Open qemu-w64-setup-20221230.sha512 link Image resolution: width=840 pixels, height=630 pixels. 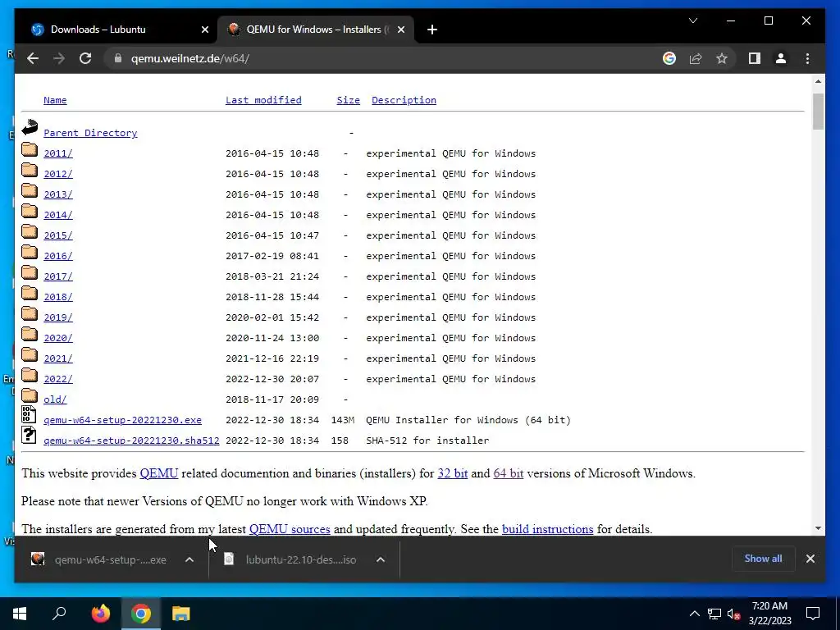(131, 441)
